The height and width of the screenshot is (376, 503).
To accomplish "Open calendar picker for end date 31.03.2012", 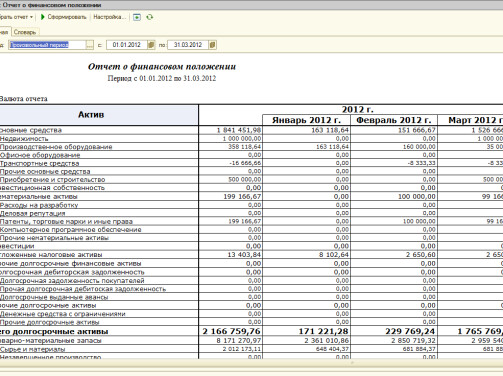I will (212, 45).
